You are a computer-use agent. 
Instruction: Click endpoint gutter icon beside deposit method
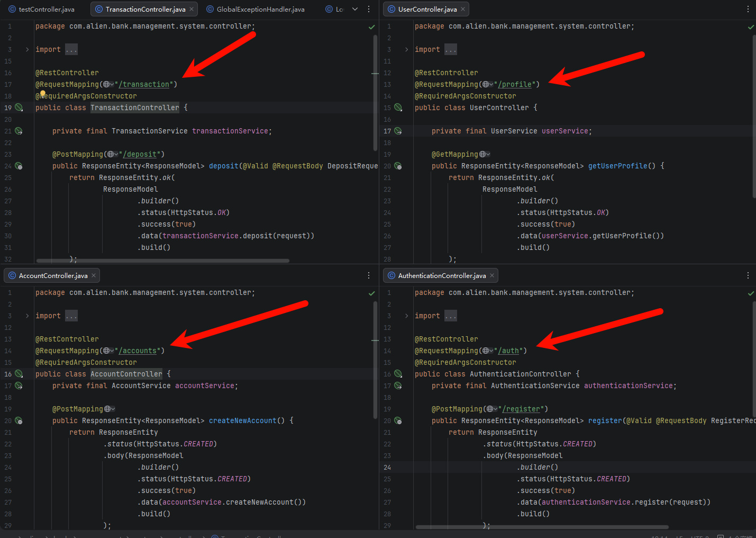pos(19,166)
